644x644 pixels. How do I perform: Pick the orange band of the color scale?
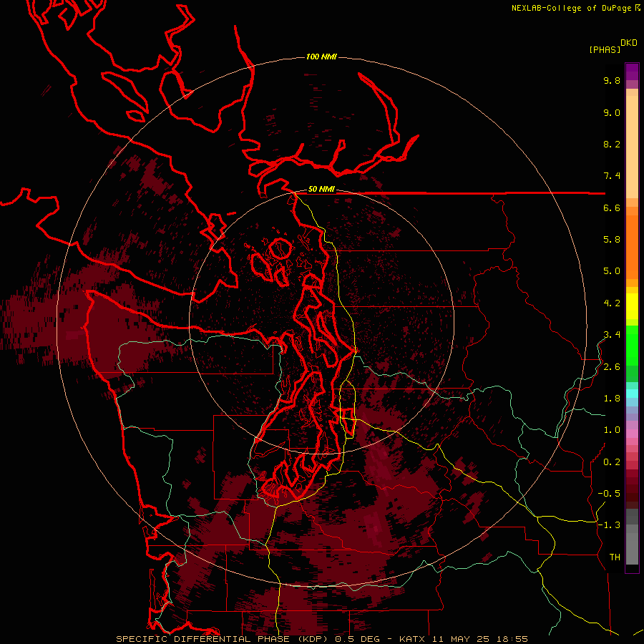632,248
